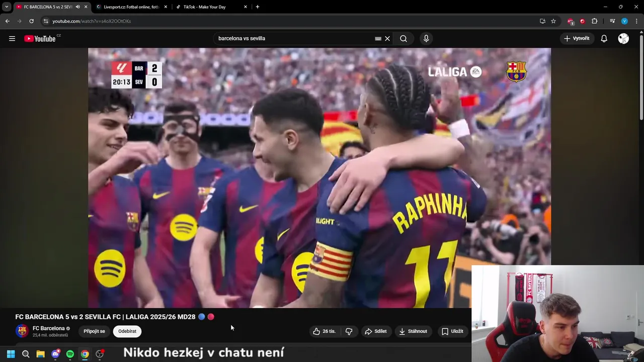Open the taskbar app with red notification dot
The image size is (644, 362).
click(x=100, y=354)
